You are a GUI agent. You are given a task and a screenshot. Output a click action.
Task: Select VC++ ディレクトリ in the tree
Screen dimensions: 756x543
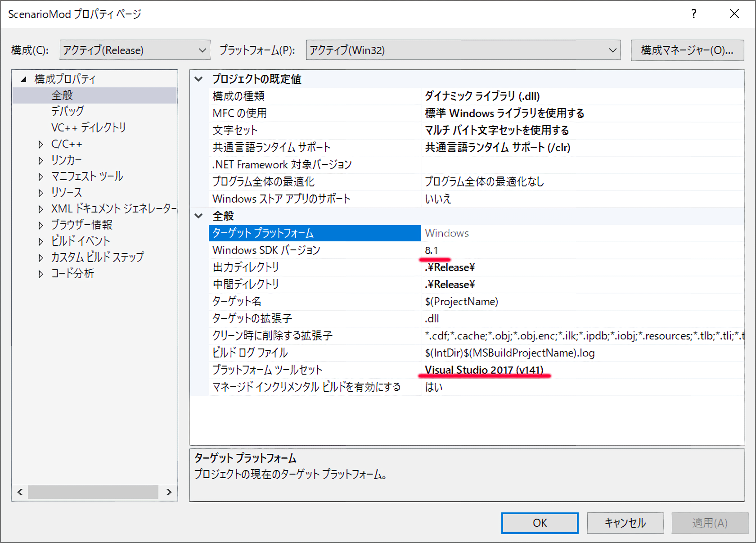pyautogui.click(x=88, y=127)
